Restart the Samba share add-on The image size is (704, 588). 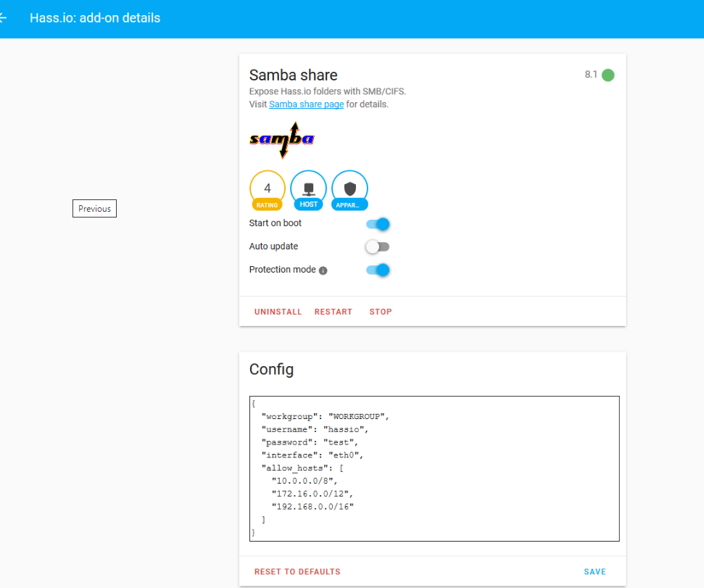pyautogui.click(x=333, y=312)
